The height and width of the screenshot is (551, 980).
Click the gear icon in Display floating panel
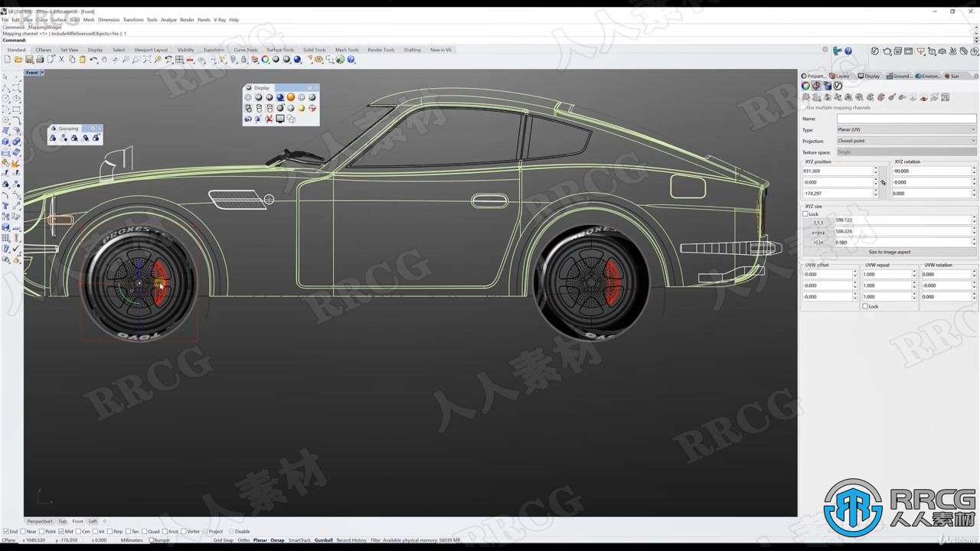pos(309,88)
